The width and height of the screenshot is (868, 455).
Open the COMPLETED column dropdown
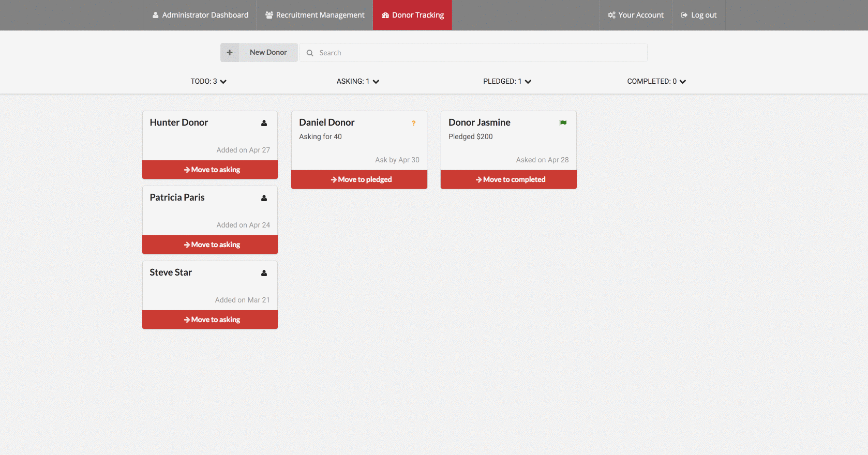[x=683, y=82]
